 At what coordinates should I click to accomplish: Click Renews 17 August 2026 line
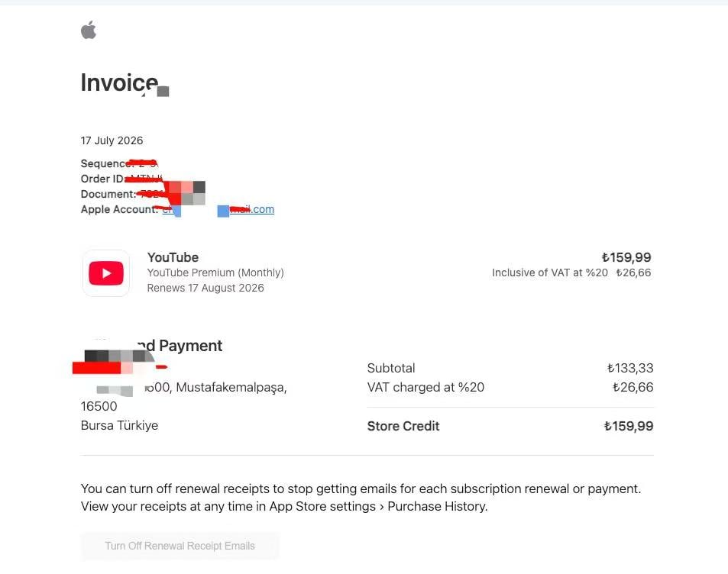coord(205,288)
